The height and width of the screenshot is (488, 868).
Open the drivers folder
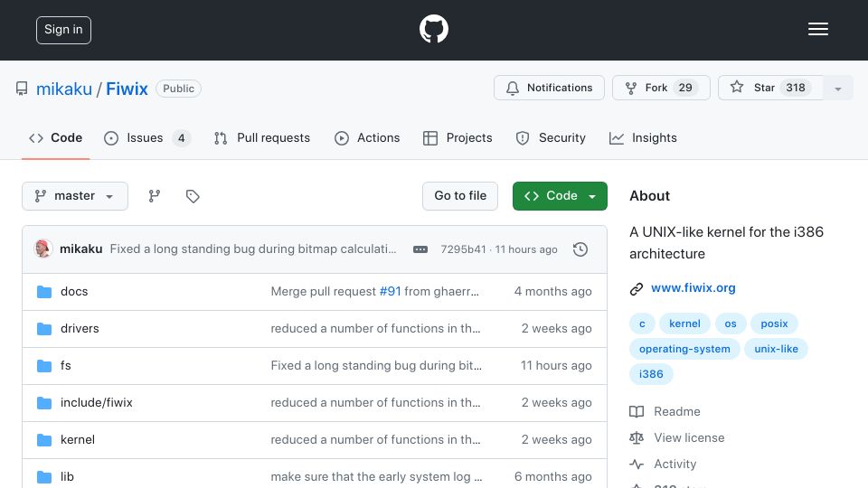point(80,329)
